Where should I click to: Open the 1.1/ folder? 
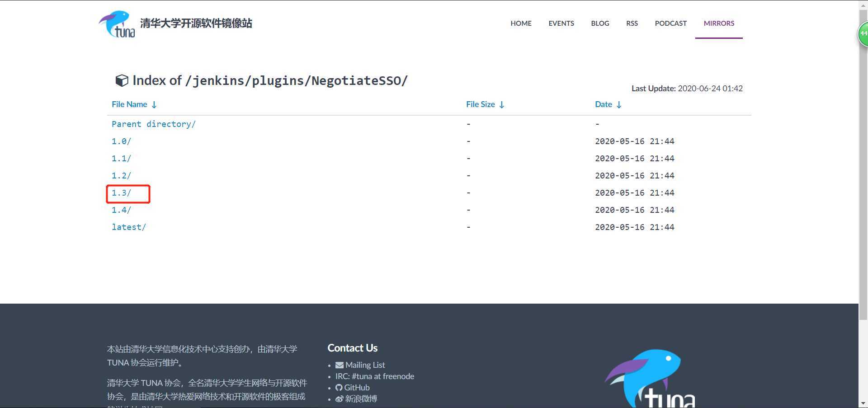pos(121,158)
